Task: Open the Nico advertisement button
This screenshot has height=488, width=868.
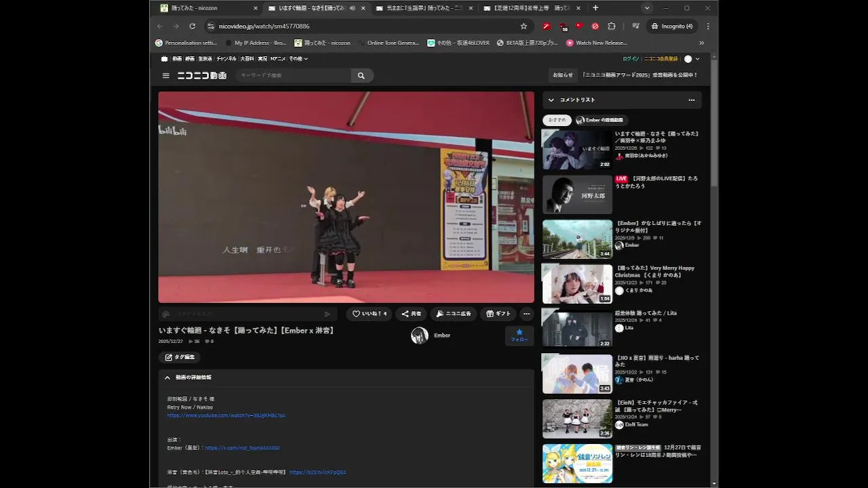Action: (x=454, y=314)
